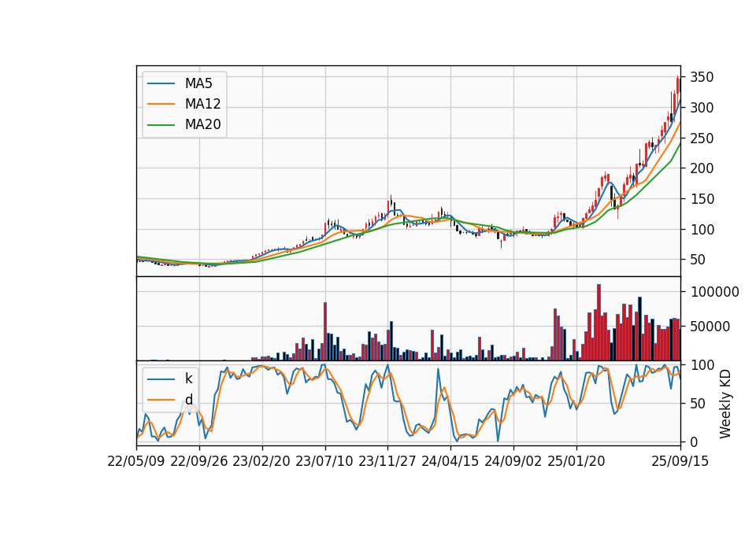Screen dimensions: 756x543
Task: Click the green MA20 legend line sample
Action: 161,125
